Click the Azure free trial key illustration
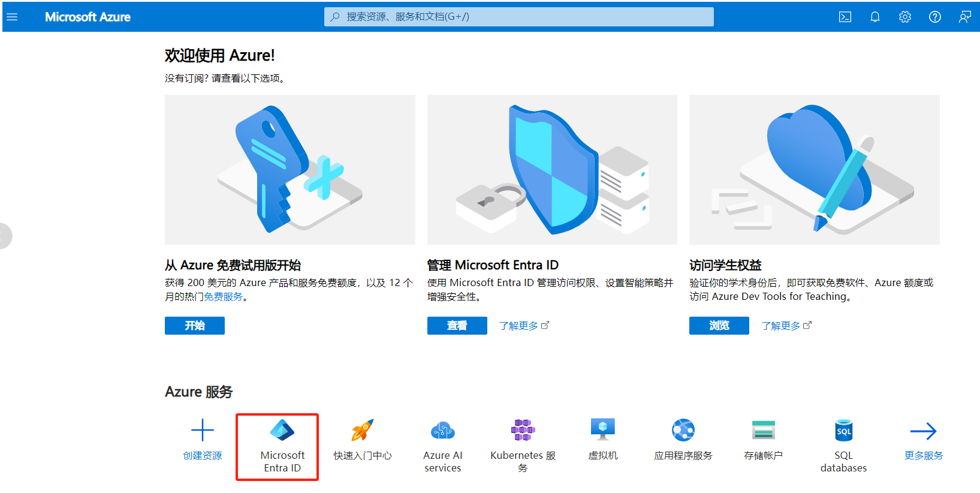Screen dimensions: 980x493 coord(290,170)
